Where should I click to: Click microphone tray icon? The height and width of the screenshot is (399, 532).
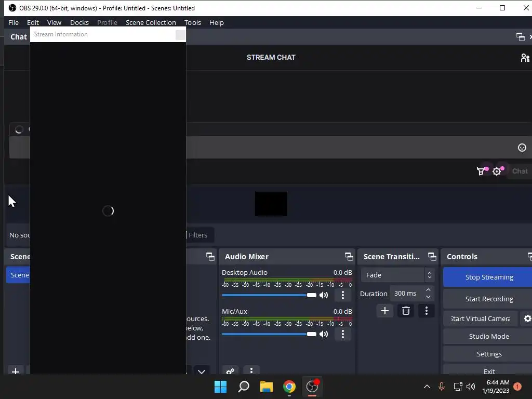click(x=442, y=387)
